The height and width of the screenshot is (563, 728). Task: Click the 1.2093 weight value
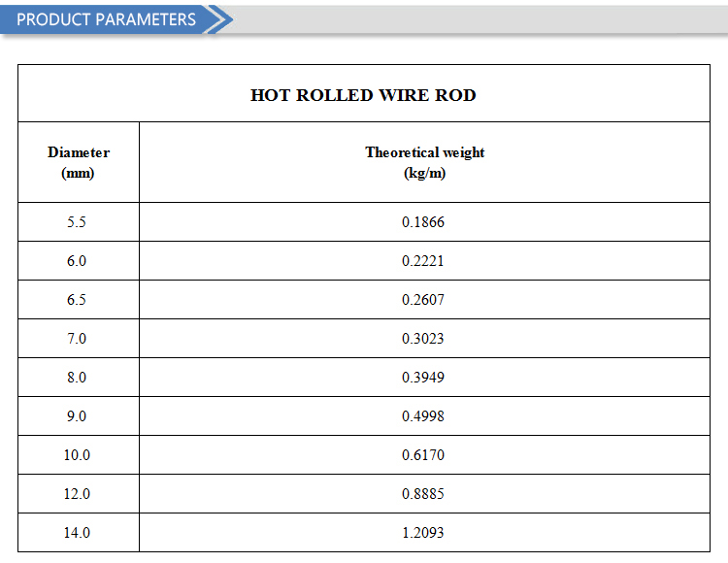(423, 533)
